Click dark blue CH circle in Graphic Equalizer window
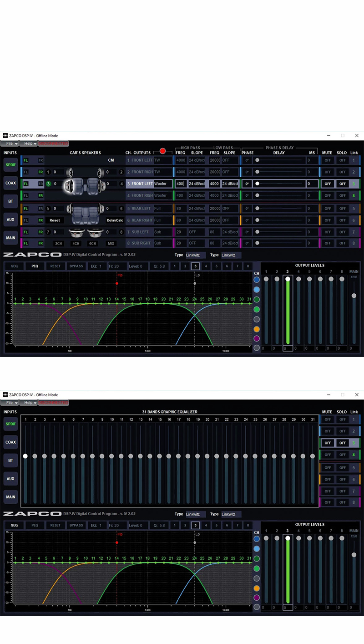 click(x=257, y=539)
